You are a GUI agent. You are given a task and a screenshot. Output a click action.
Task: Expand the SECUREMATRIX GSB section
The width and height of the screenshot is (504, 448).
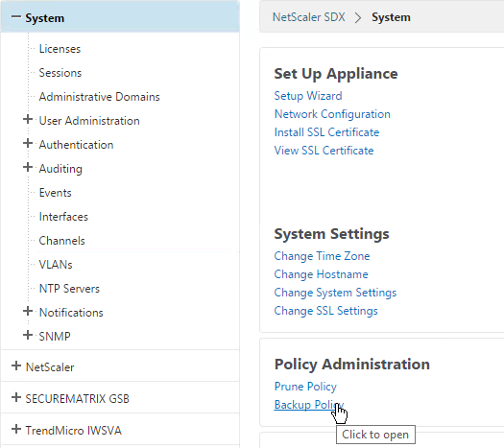pos(16,397)
